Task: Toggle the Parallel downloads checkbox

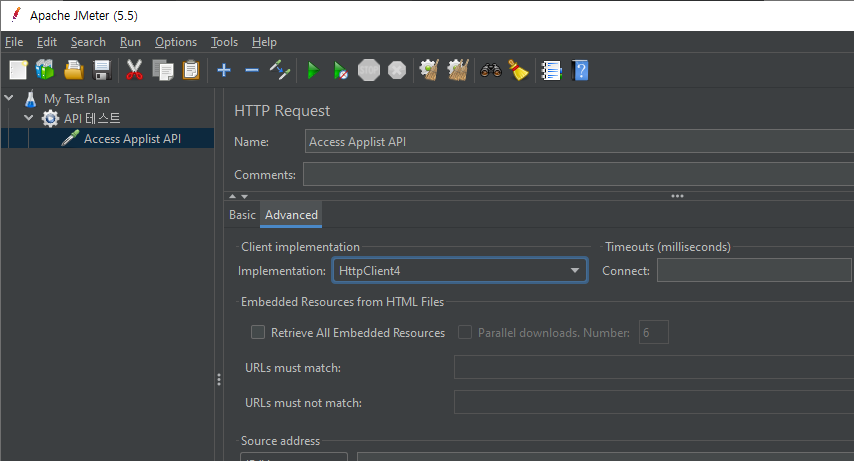Action: pos(465,332)
